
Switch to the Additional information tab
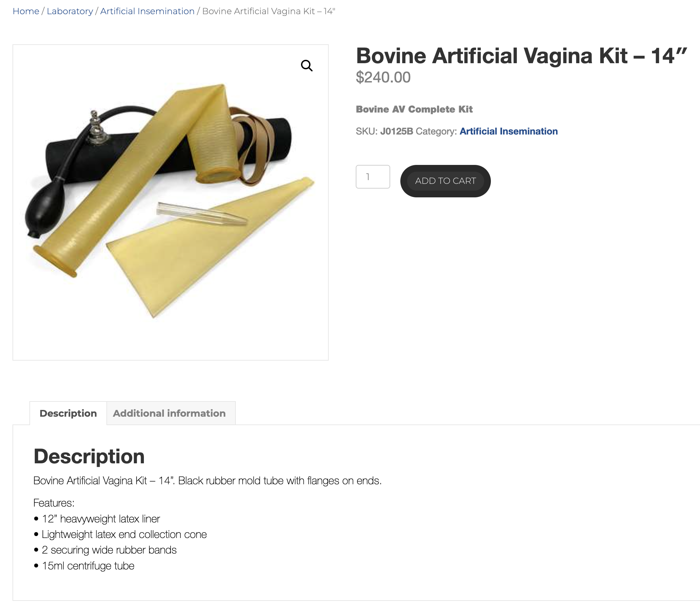pyautogui.click(x=170, y=413)
